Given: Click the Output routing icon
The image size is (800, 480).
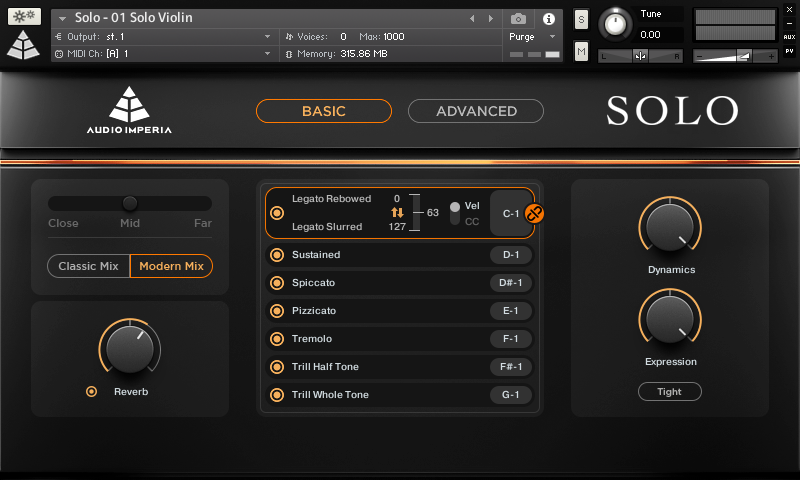Looking at the screenshot, I should tap(58, 36).
